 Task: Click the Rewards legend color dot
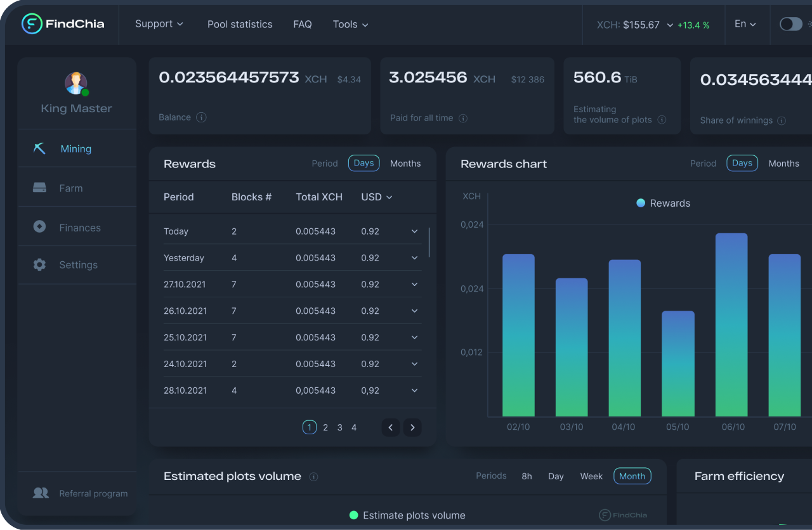pyautogui.click(x=639, y=203)
